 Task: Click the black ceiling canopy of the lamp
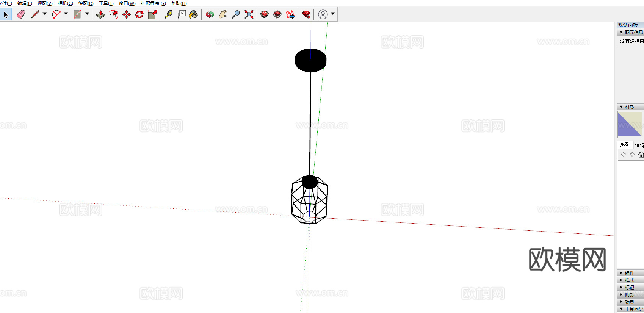(310, 60)
